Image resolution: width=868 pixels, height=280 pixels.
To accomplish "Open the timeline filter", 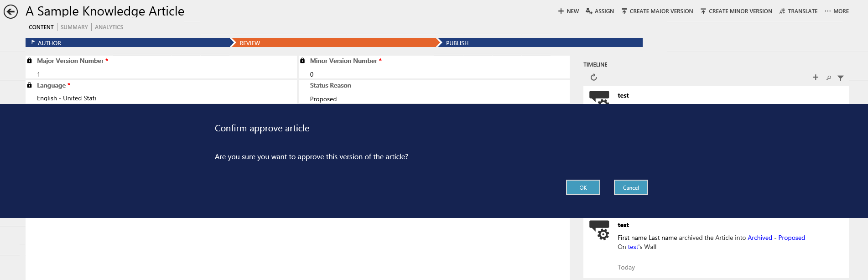I will coord(841,78).
